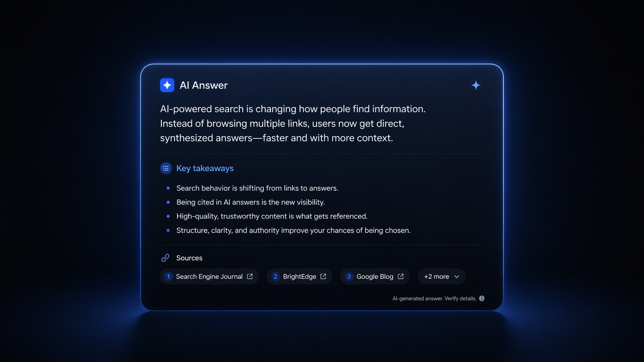
Task: Open the Search Engine Journal source
Action: [x=209, y=276]
